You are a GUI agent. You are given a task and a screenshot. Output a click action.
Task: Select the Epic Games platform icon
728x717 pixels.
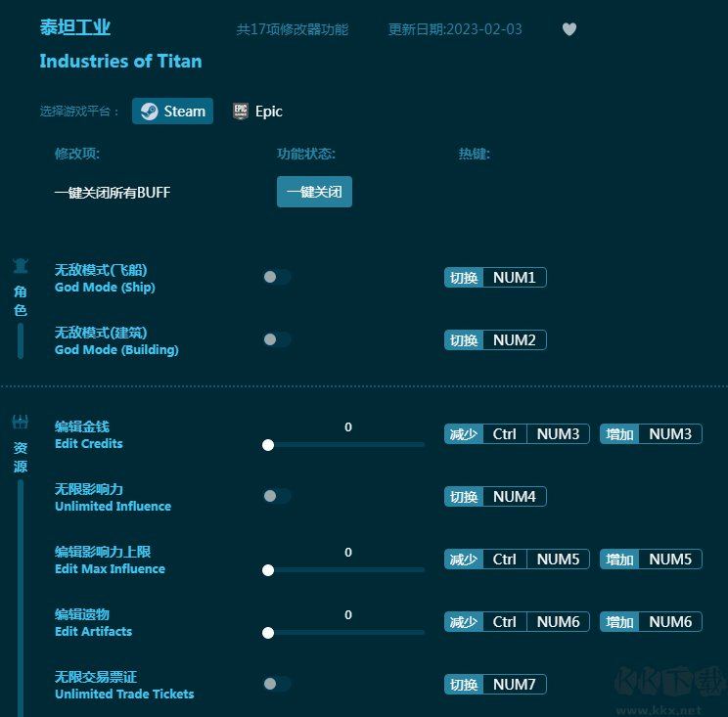coord(241,112)
